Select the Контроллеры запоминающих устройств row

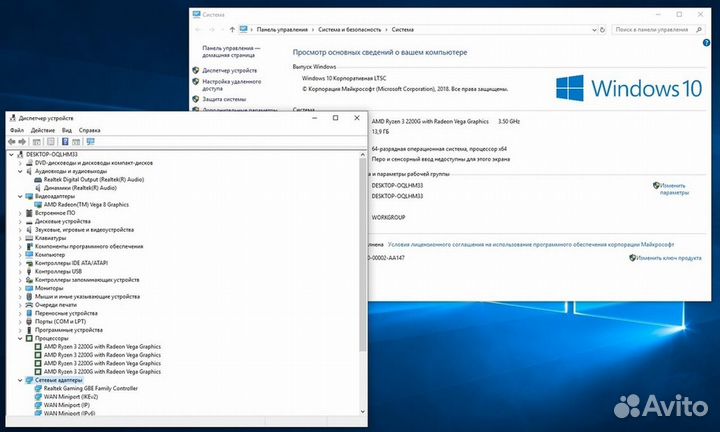87,280
